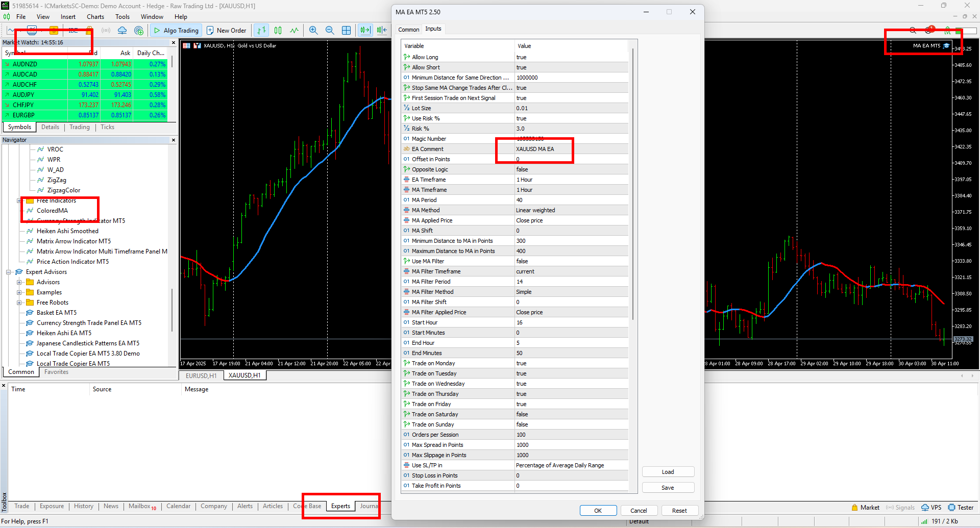Click Cancel in the MA EA dialog
The height and width of the screenshot is (528, 980).
[x=639, y=511]
